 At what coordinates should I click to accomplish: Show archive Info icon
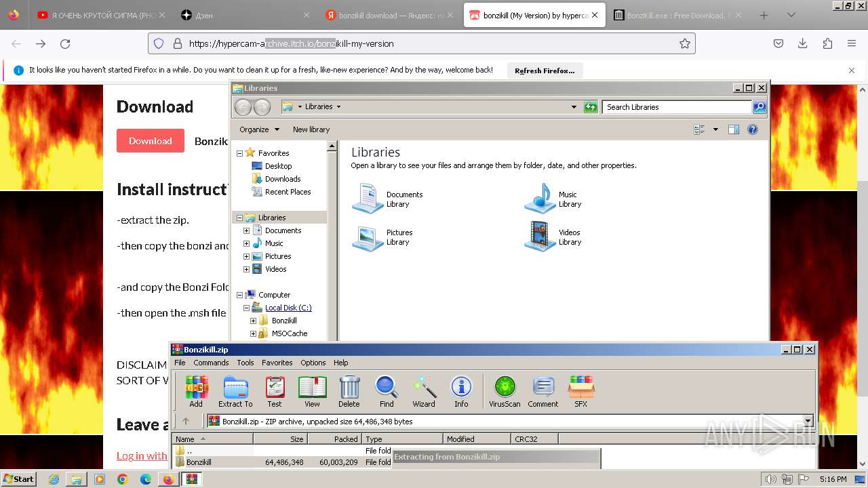point(461,391)
